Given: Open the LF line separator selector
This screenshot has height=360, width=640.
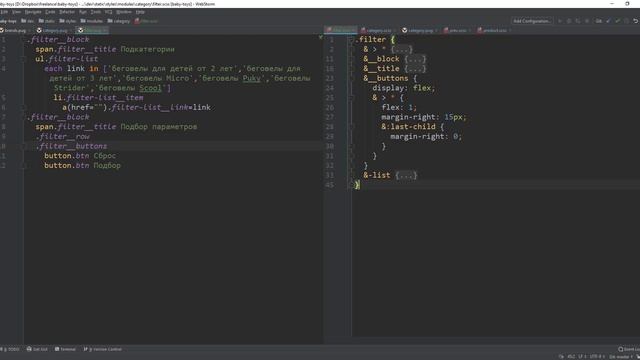Looking at the screenshot, I should pyautogui.click(x=582, y=357).
